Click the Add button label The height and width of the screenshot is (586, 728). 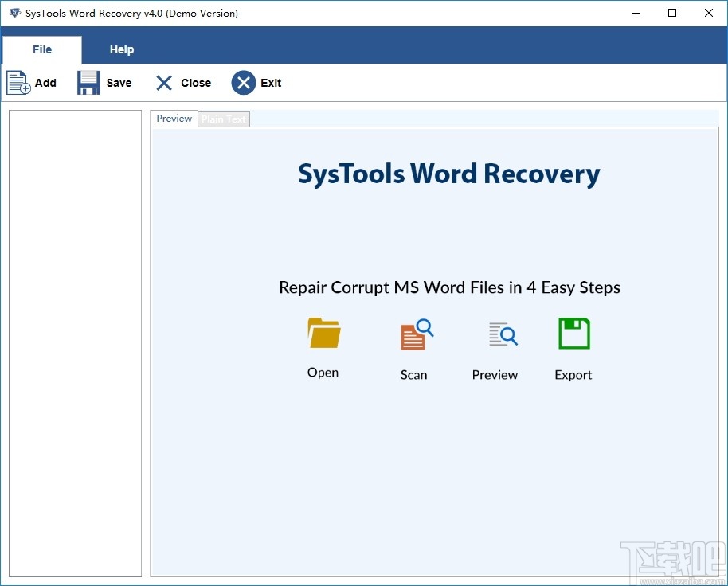click(45, 82)
